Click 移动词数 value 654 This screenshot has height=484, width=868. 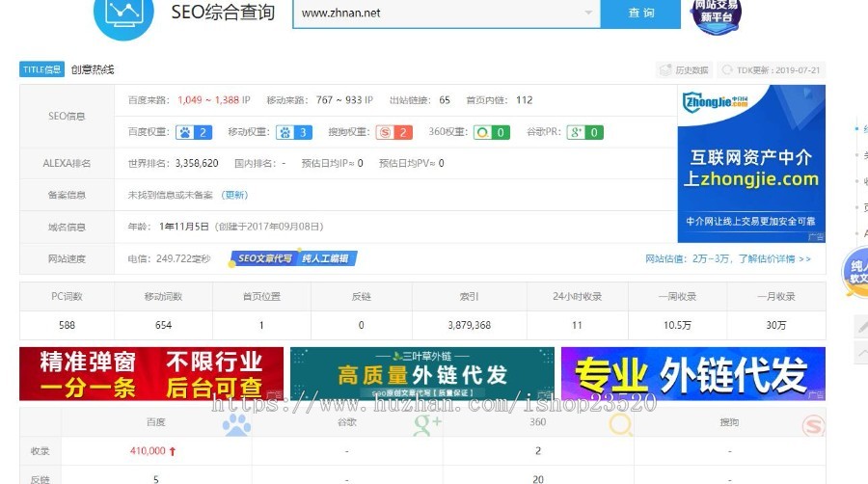click(x=163, y=325)
